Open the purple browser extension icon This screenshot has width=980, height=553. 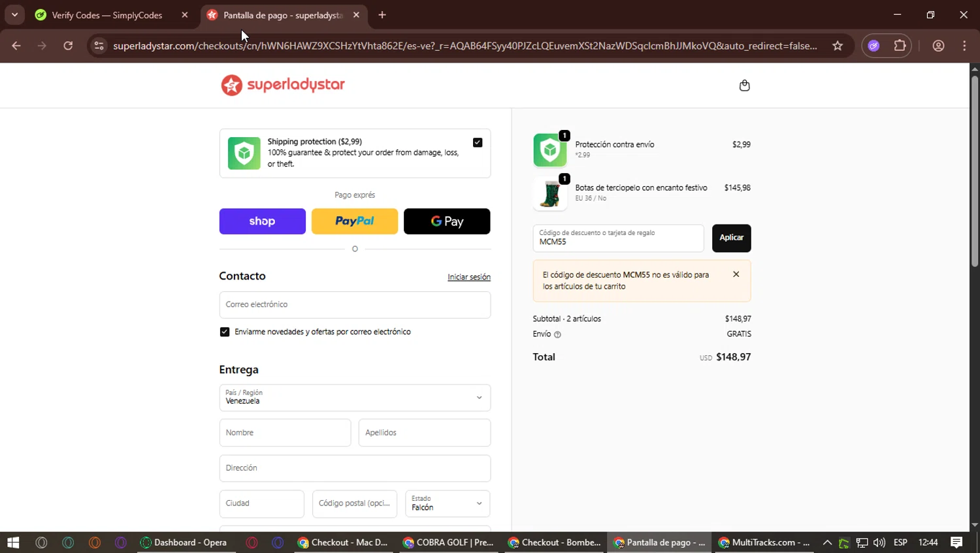click(x=874, y=46)
